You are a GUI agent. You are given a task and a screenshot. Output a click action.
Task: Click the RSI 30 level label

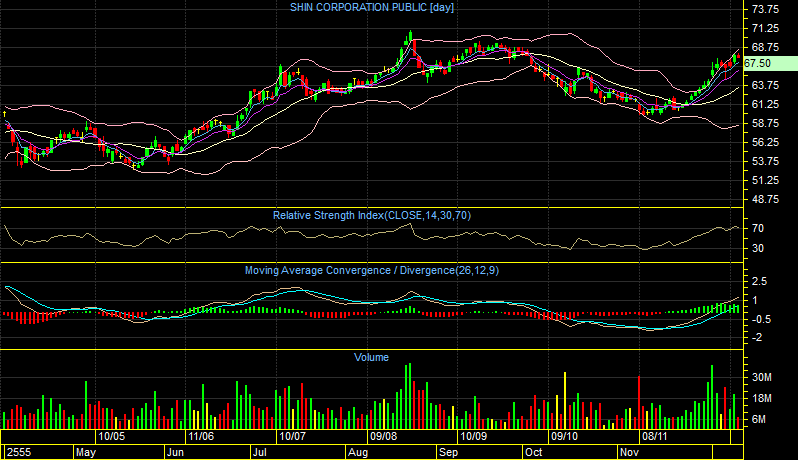pos(758,248)
